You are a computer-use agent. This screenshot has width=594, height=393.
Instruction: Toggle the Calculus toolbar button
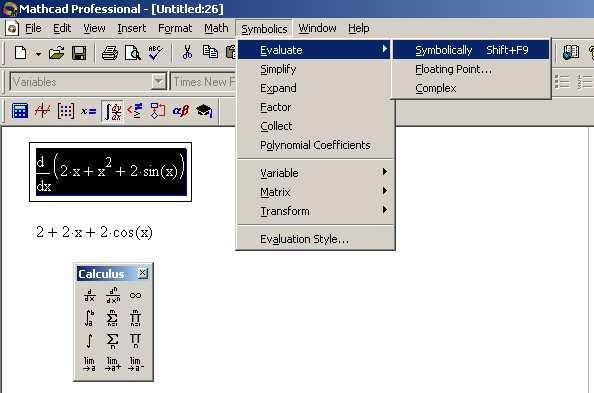click(x=113, y=111)
